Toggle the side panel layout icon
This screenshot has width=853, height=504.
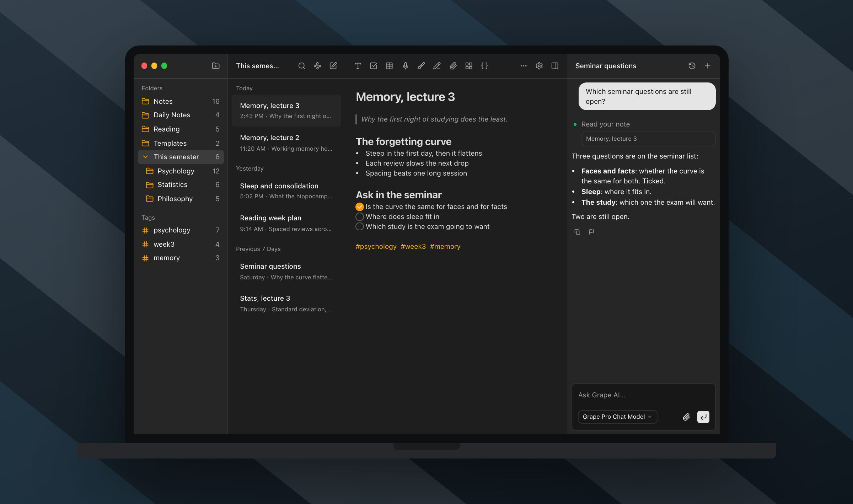tap(555, 66)
